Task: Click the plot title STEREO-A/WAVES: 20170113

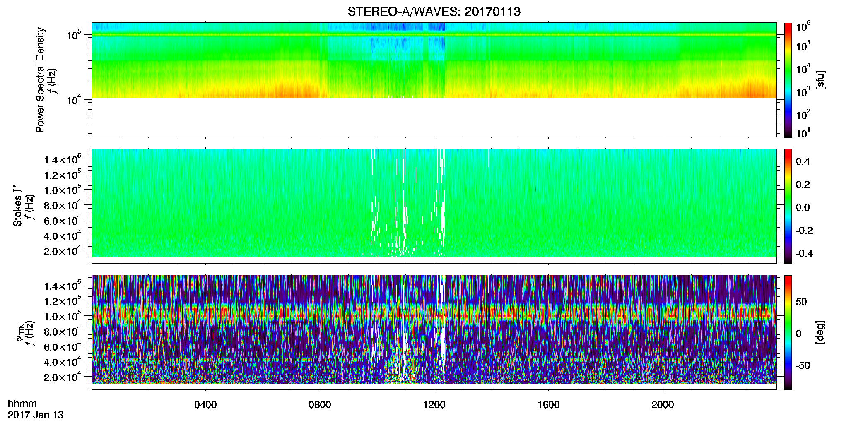Action: [434, 12]
